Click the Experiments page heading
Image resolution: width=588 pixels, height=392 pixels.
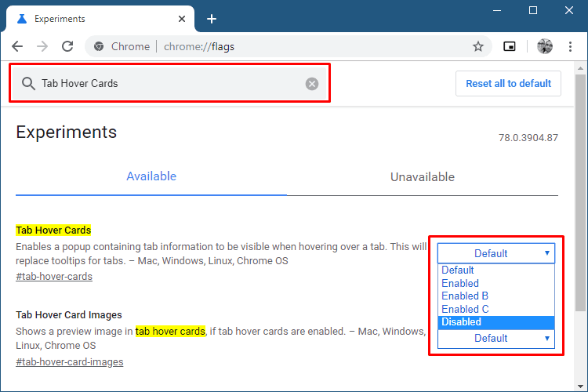[66, 132]
